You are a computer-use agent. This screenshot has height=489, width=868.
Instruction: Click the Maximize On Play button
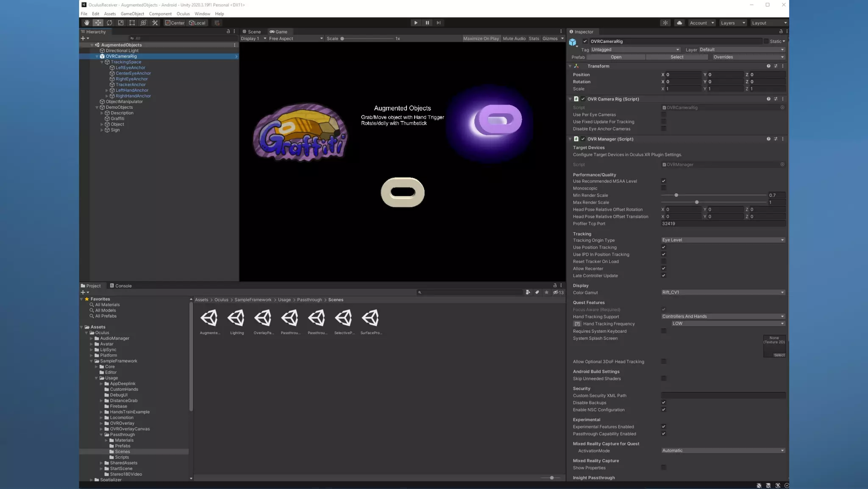[x=481, y=39]
